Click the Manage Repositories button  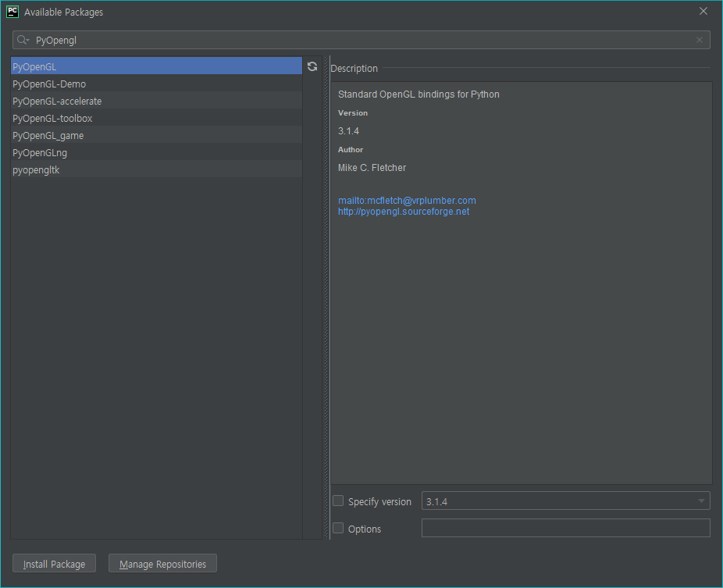162,564
